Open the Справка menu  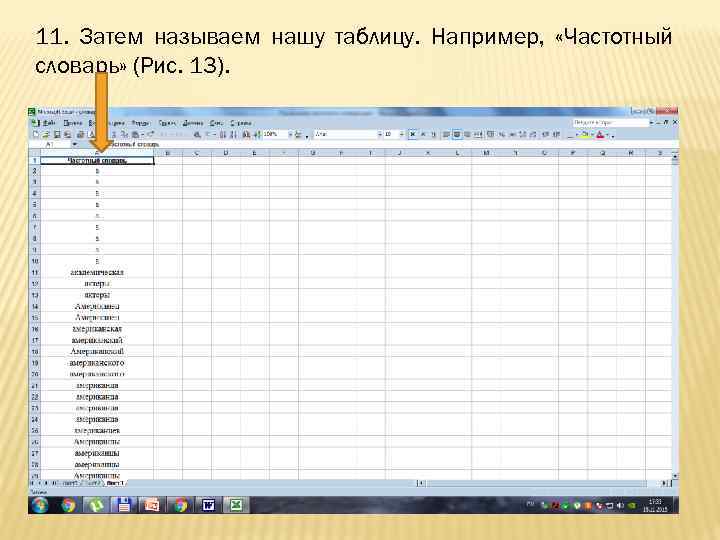click(x=241, y=123)
